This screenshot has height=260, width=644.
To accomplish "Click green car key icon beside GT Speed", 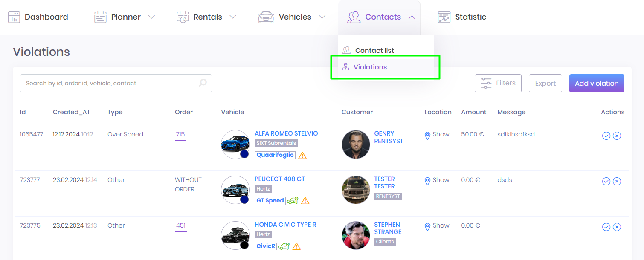I will click(292, 201).
